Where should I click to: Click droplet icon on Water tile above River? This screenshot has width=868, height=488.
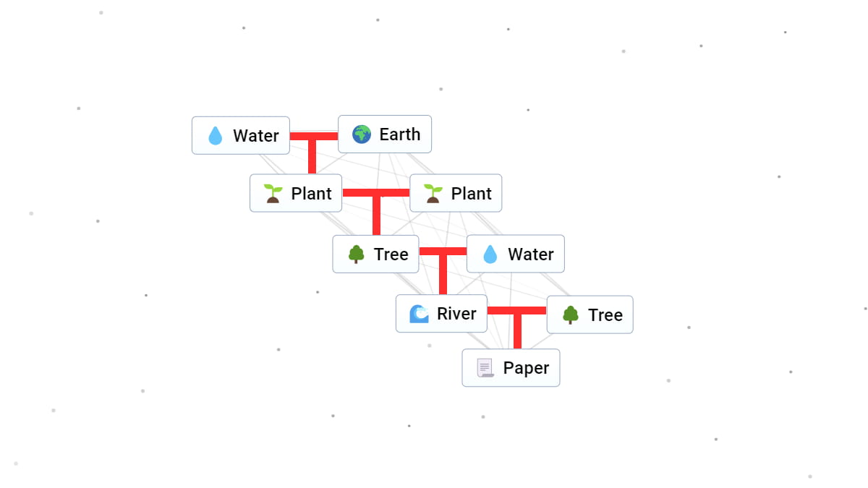pos(490,254)
